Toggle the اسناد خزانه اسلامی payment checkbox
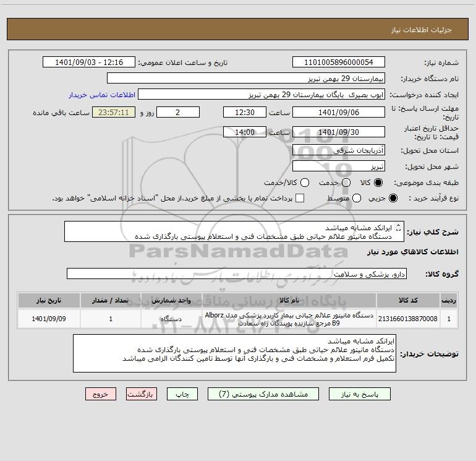The width and height of the screenshot is (476, 461). click(300, 198)
